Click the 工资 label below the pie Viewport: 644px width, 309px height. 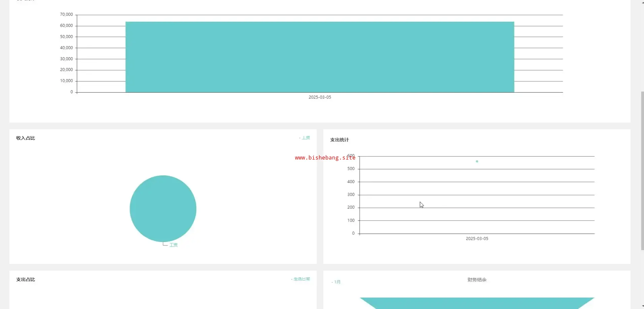(173, 245)
